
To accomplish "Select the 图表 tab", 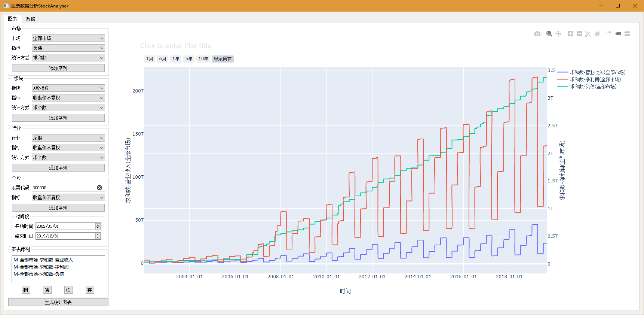I will tap(13, 19).
